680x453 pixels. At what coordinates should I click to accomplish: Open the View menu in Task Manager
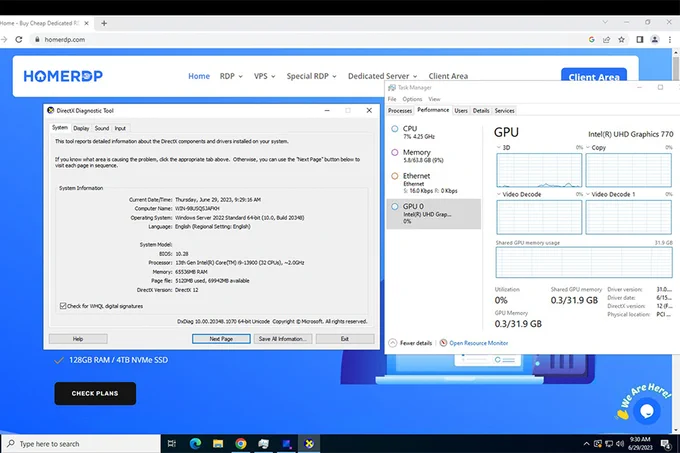coord(434,99)
